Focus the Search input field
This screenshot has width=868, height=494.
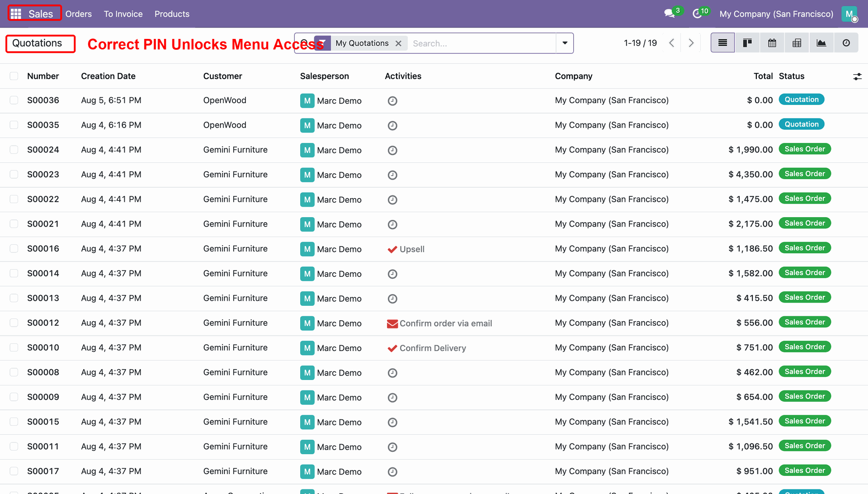pos(481,43)
